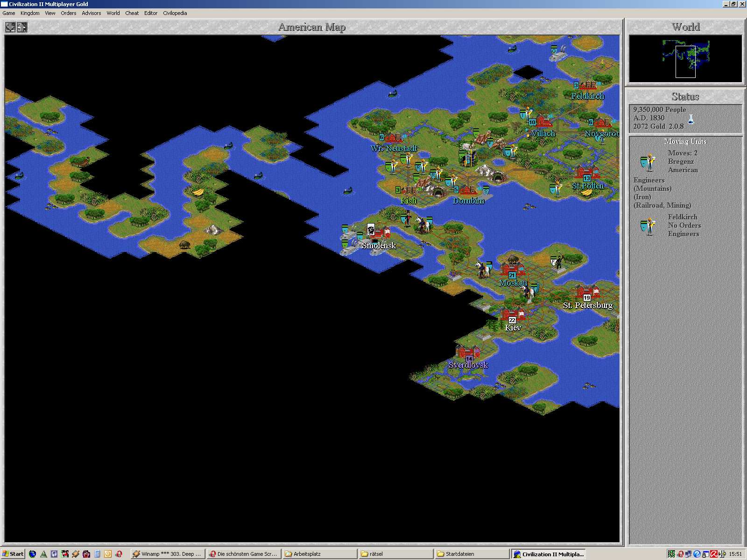Image resolution: width=747 pixels, height=560 pixels.
Task: Open the Editor menu
Action: (150, 13)
